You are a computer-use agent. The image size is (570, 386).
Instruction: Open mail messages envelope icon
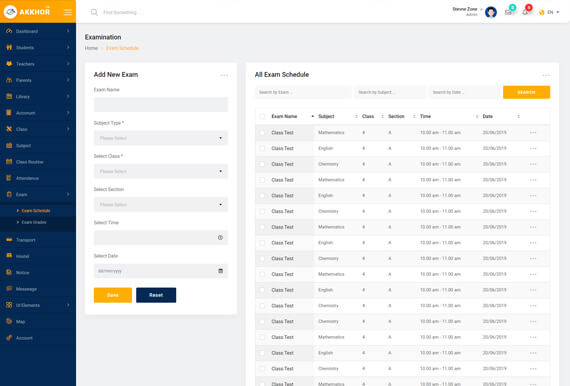pos(508,12)
